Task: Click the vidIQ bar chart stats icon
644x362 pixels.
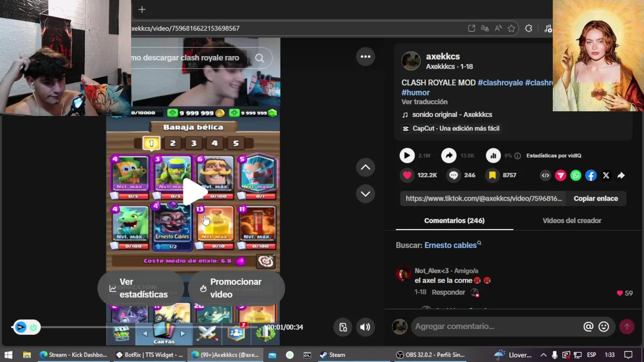Action: (x=493, y=156)
